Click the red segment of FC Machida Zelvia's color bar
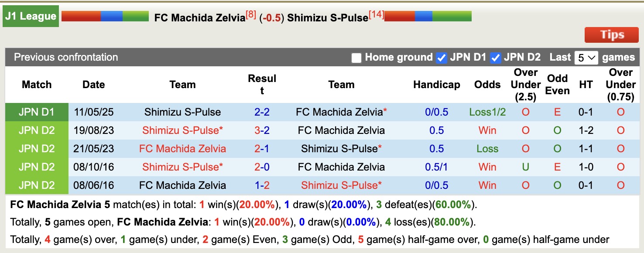The width and height of the screenshot is (644, 253). [81, 16]
